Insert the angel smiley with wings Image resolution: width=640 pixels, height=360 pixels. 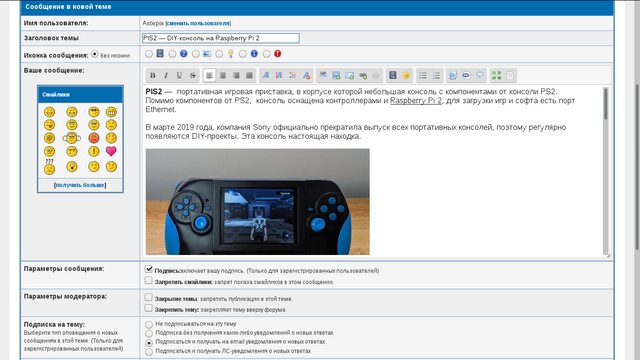pos(71,138)
